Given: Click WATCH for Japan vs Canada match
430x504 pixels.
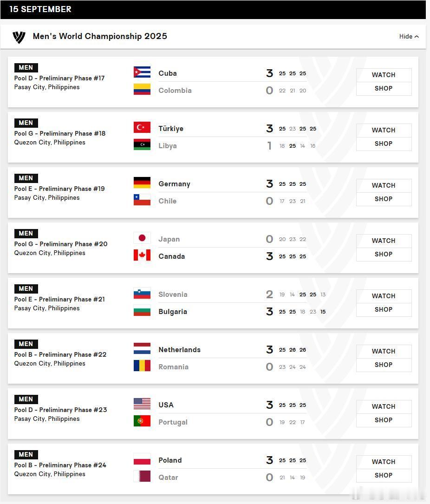Looking at the screenshot, I should [384, 241].
